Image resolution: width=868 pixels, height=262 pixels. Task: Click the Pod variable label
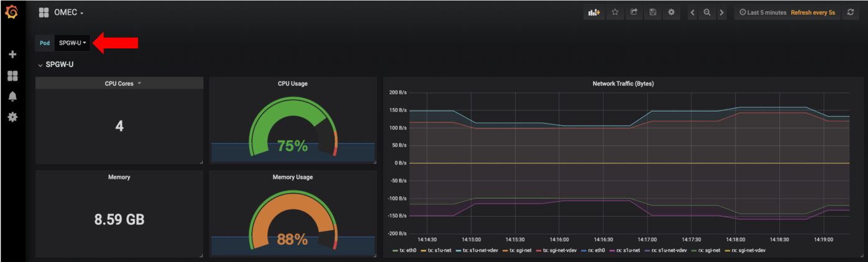(45, 43)
